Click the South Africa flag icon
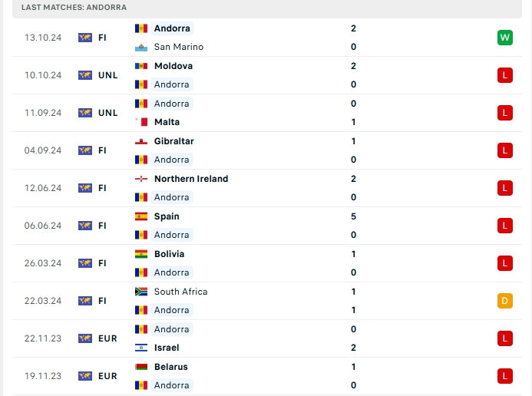Screen dimensions: 532x396 coord(141,292)
